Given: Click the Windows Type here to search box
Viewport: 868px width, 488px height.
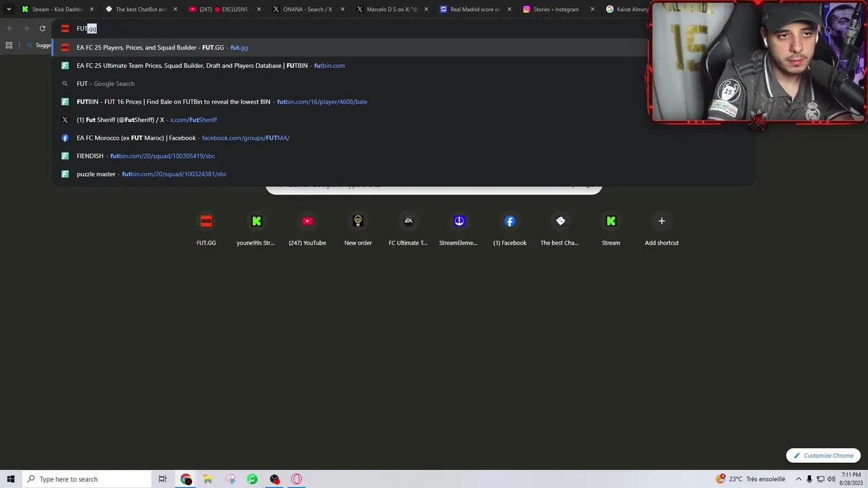Looking at the screenshot, I should click(86, 479).
